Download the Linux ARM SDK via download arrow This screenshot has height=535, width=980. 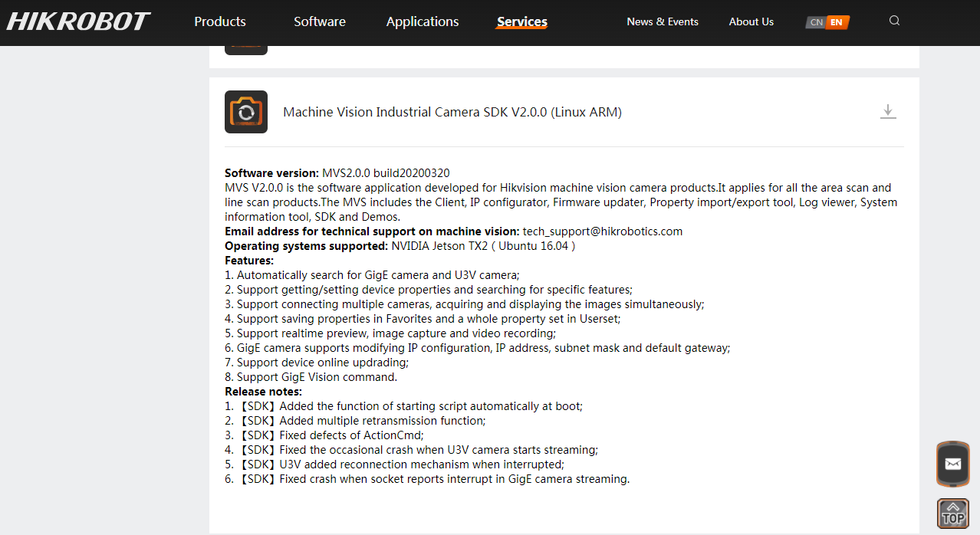[x=888, y=110]
